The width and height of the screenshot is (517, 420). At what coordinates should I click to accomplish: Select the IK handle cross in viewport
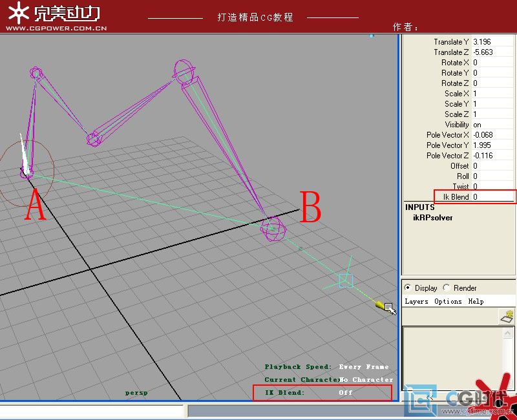tap(346, 280)
